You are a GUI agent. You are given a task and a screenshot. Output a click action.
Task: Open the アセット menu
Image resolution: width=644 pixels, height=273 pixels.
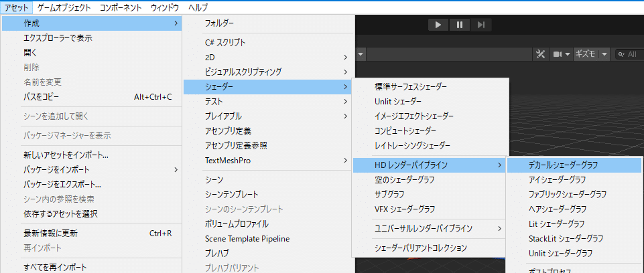coord(17,7)
